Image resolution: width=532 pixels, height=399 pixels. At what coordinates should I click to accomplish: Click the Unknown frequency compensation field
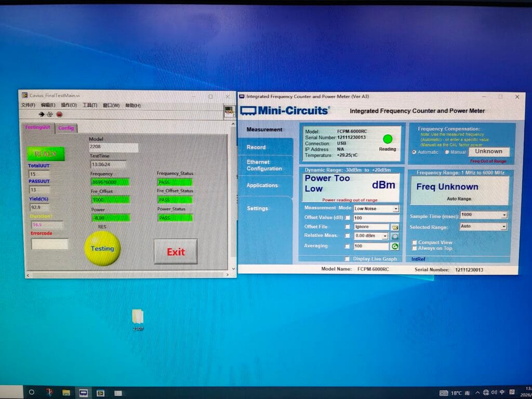488,152
